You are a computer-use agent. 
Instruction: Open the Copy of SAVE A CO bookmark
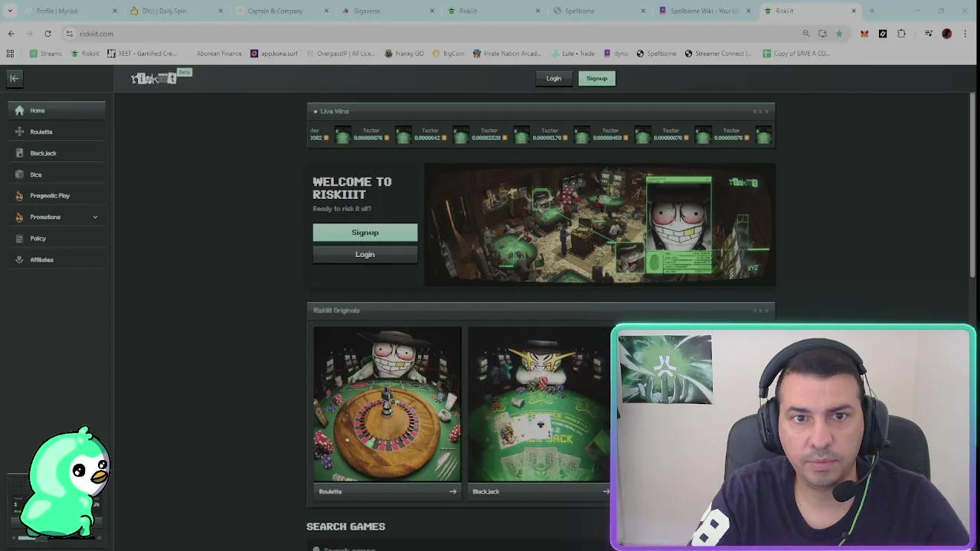795,54
